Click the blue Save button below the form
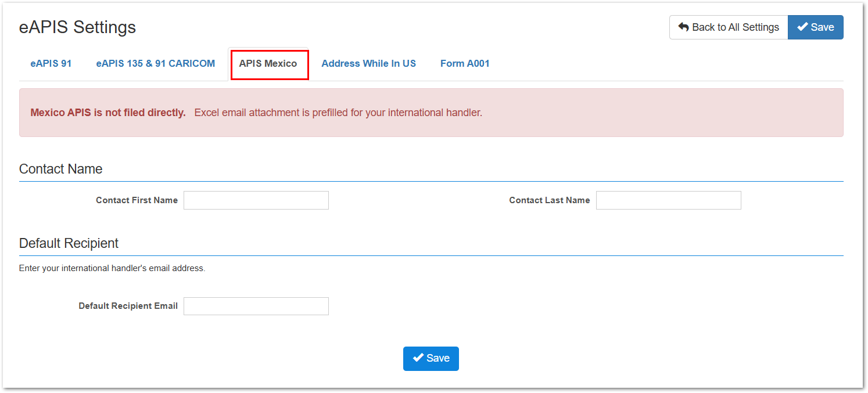 431,359
